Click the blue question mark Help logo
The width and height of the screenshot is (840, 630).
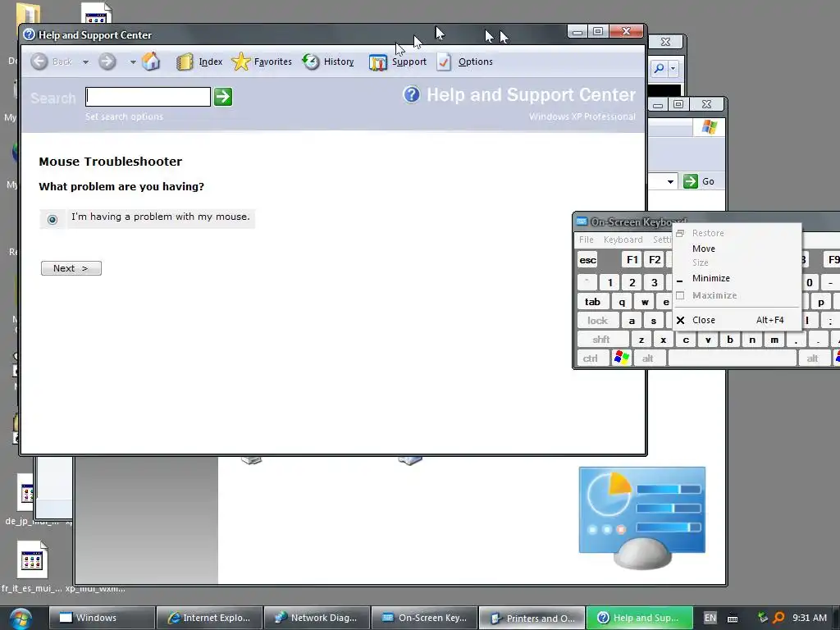click(x=412, y=95)
